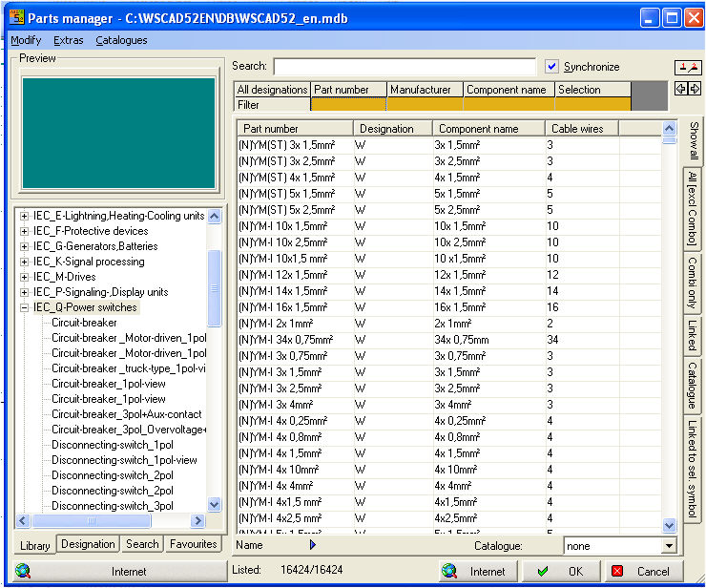706x588 pixels.
Task: Switch to the Library tab
Action: click(35, 545)
